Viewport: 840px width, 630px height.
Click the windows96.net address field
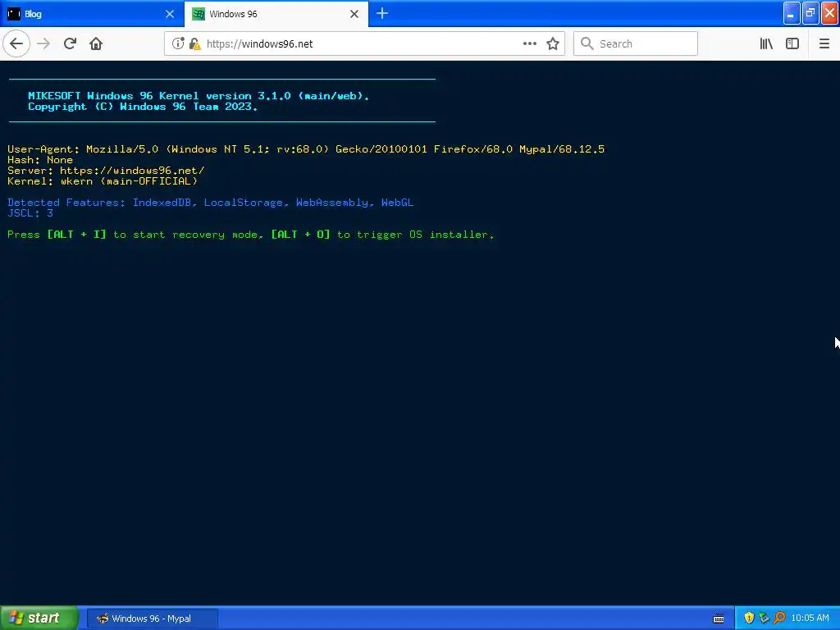tap(364, 43)
